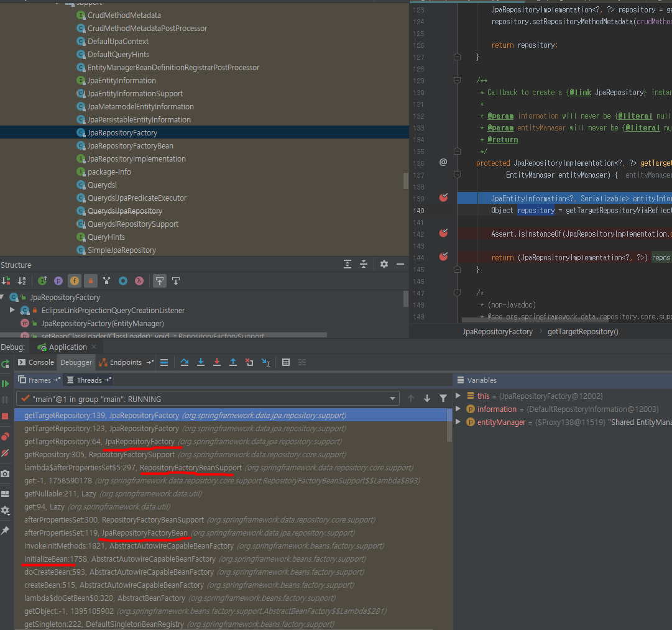
Task: Collapse the Javadoc comment at line 129
Action: [x=458, y=80]
